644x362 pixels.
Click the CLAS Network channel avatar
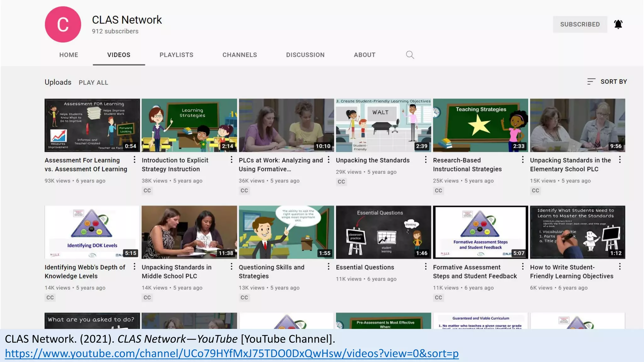(x=63, y=25)
